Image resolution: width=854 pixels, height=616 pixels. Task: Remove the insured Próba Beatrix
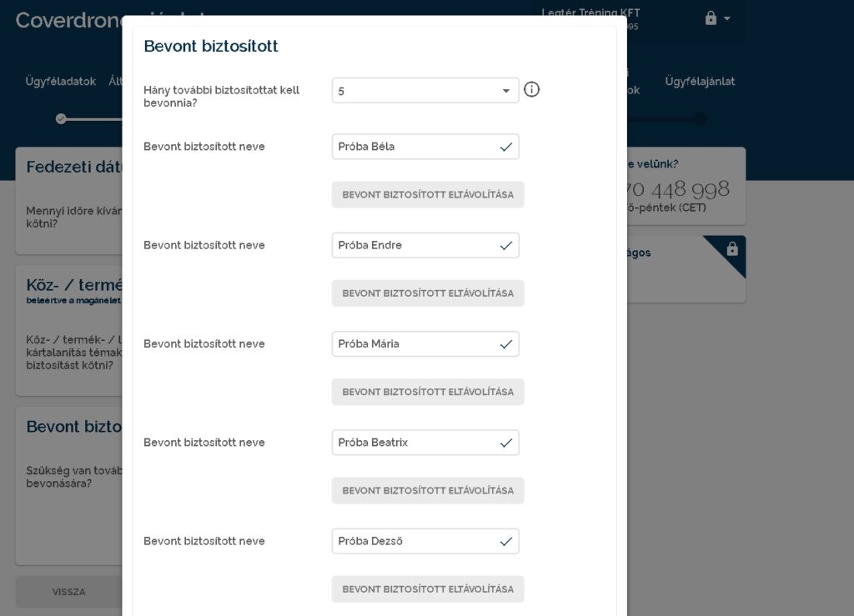[x=427, y=490]
